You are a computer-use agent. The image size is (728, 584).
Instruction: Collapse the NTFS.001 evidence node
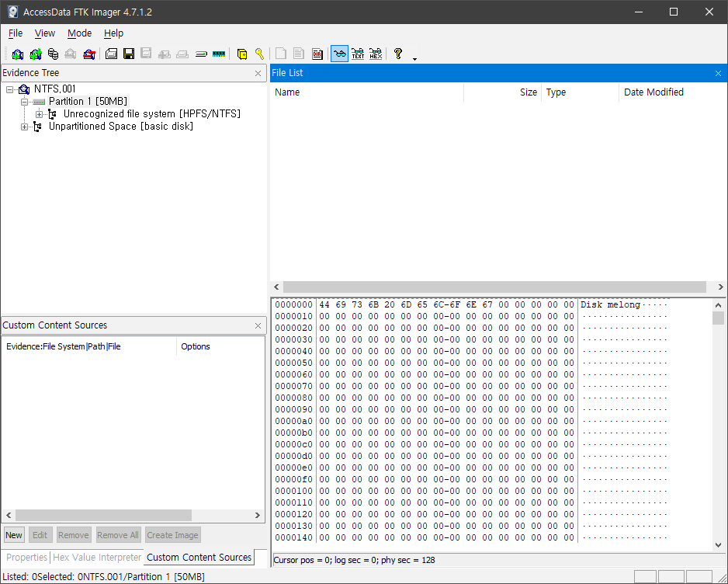[x=9, y=89]
